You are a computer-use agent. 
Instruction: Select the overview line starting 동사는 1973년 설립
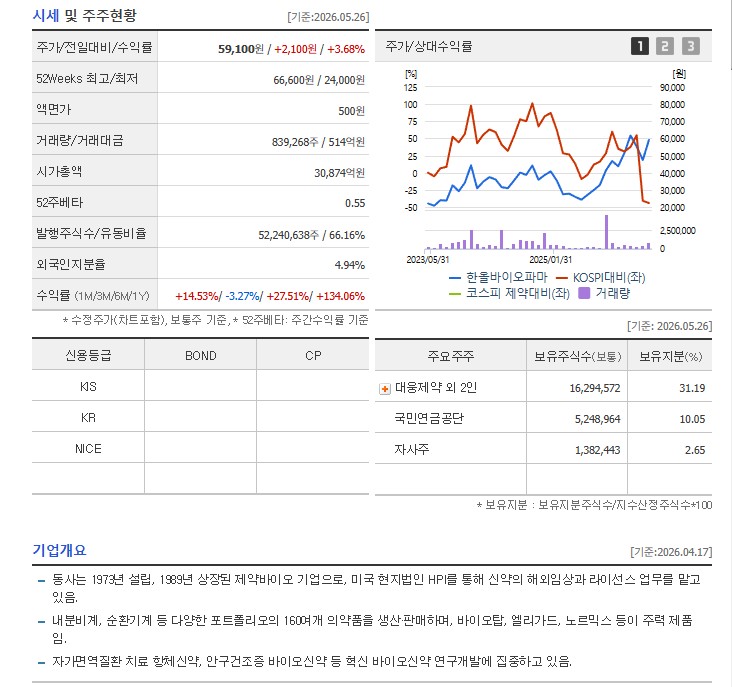(376, 588)
